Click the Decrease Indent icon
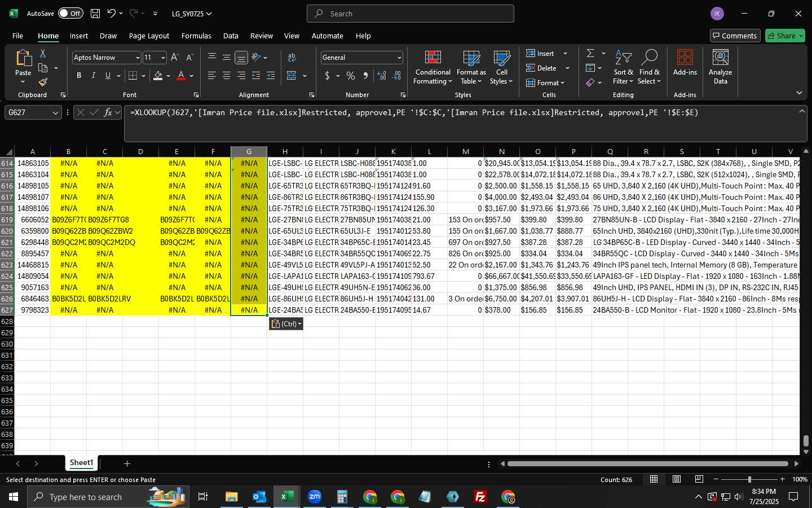812x508 pixels. point(256,76)
